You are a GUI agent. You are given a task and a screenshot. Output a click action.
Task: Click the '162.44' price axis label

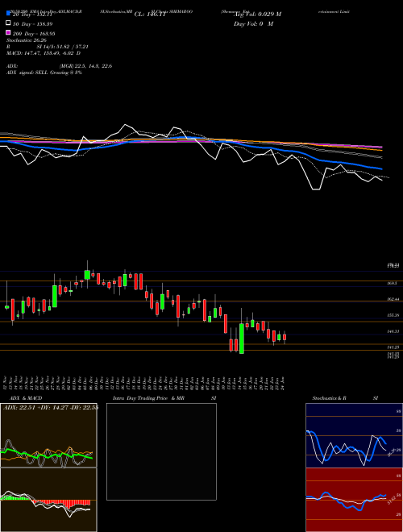[x=394, y=299]
